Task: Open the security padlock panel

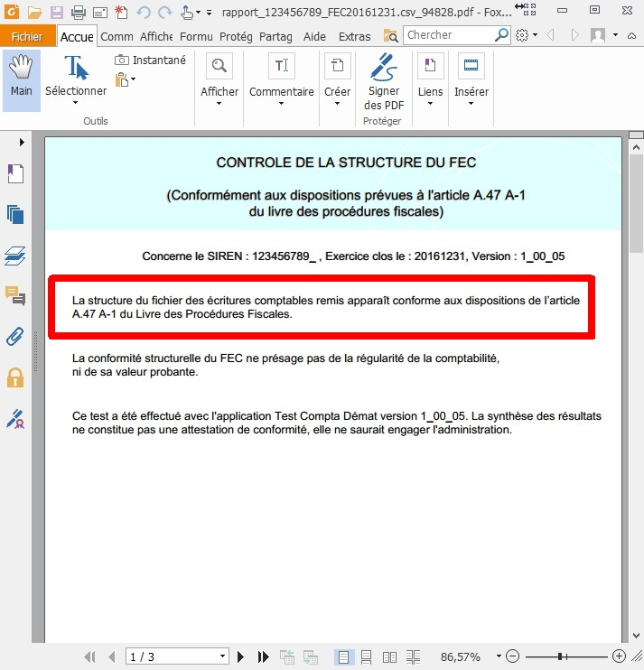Action: click(x=15, y=377)
